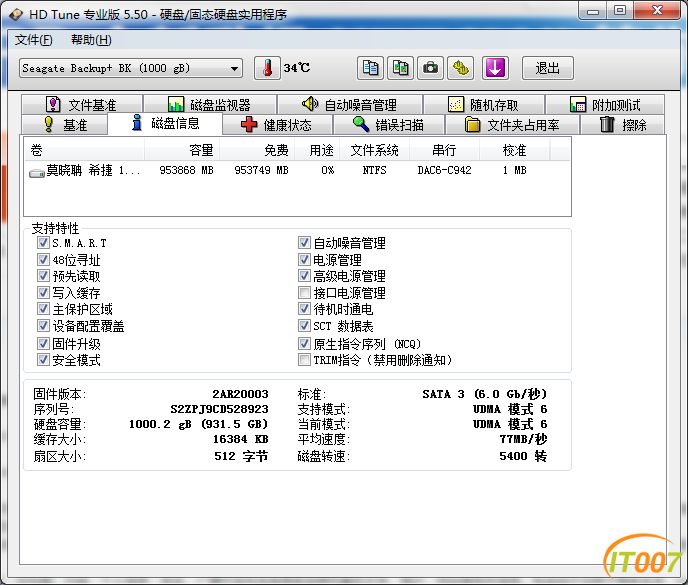Toggle the 安全模式 checkbox
The height and width of the screenshot is (585, 688).
(x=43, y=360)
